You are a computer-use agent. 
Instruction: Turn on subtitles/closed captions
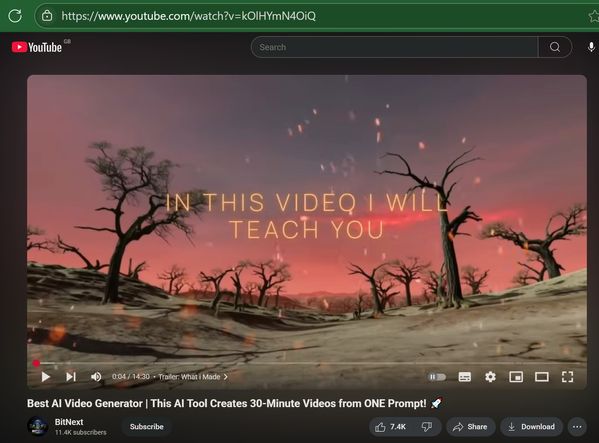pyautogui.click(x=465, y=377)
